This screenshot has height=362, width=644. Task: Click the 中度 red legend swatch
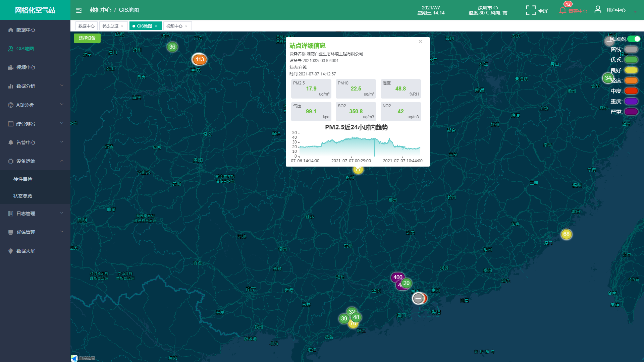tap(631, 91)
